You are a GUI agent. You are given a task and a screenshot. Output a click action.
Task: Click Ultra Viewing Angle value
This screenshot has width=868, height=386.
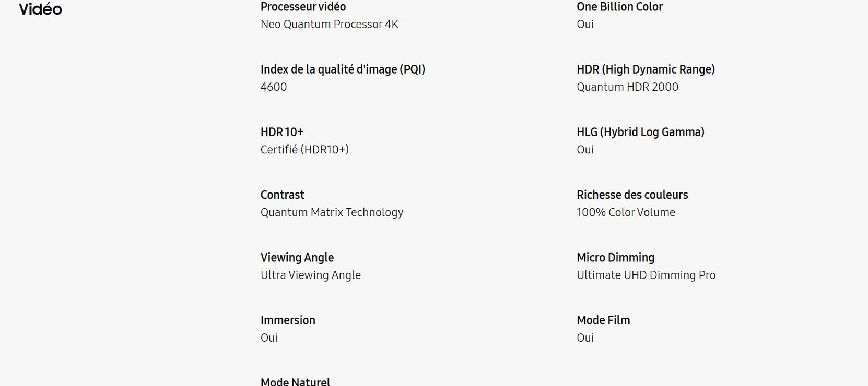point(310,275)
